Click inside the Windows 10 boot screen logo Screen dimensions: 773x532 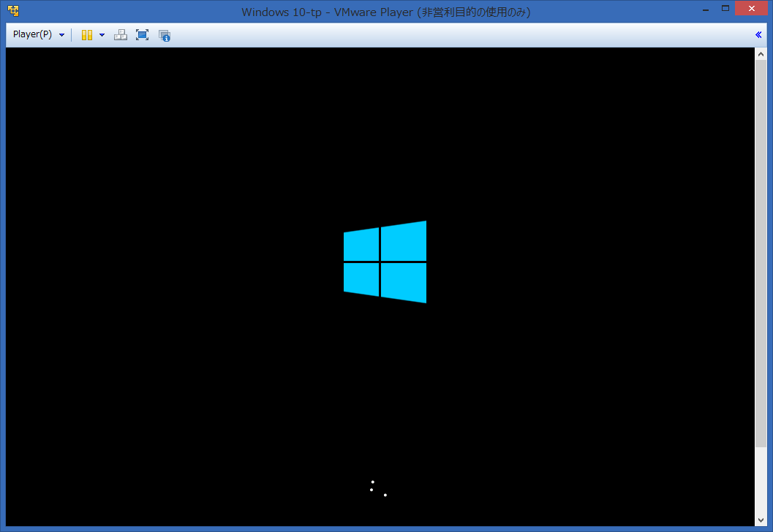pos(385,262)
